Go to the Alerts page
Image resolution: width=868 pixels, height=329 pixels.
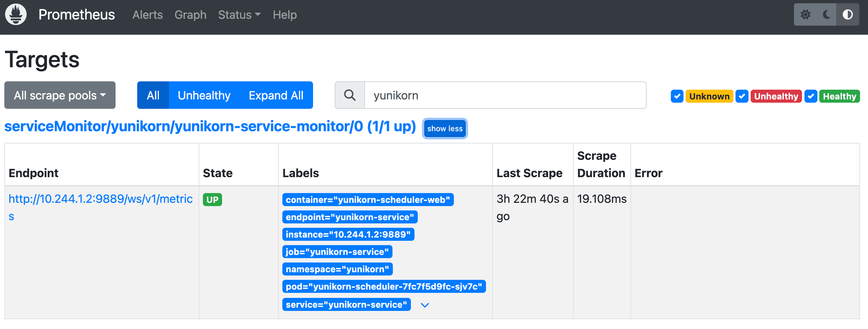click(x=147, y=15)
